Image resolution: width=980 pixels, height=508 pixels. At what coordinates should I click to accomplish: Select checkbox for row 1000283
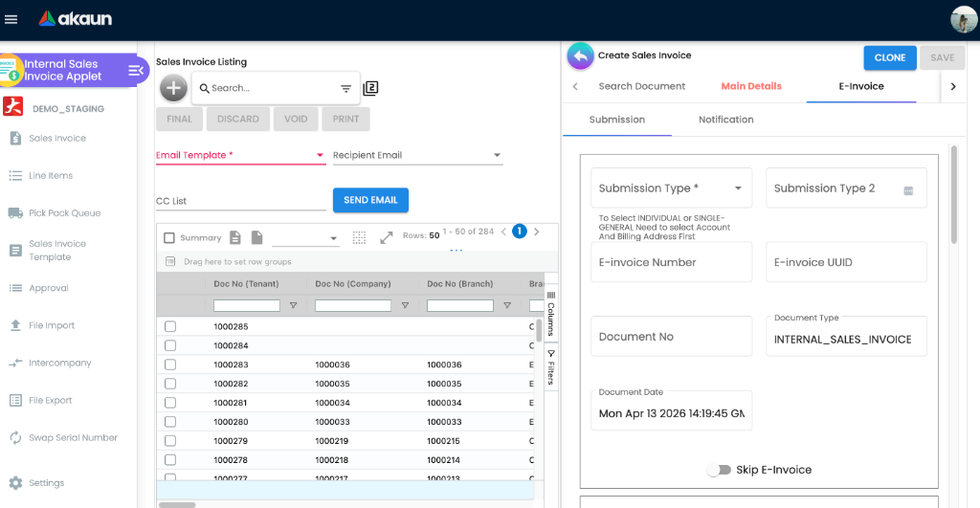point(170,364)
